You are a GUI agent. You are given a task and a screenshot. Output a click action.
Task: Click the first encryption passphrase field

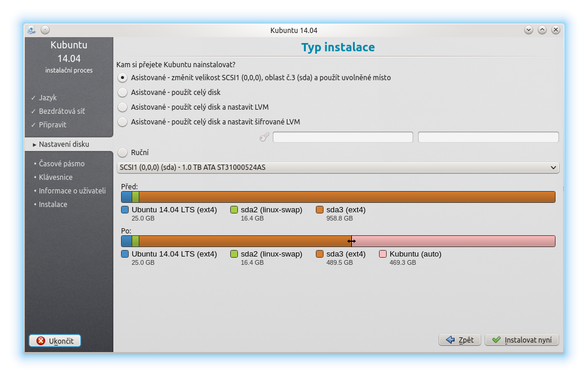tap(343, 137)
